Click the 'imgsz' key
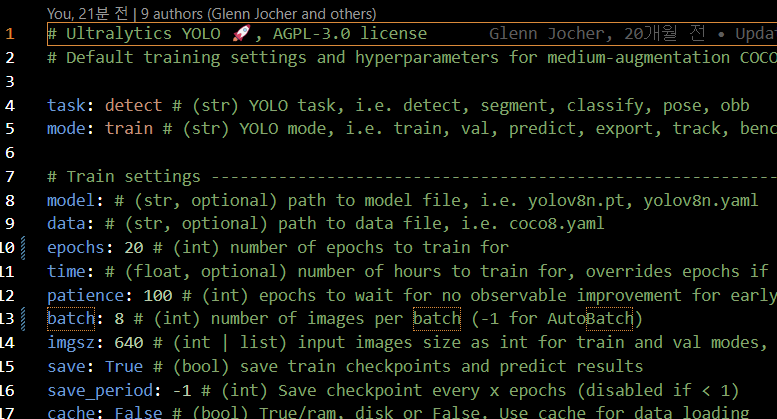 pyautogui.click(x=71, y=343)
